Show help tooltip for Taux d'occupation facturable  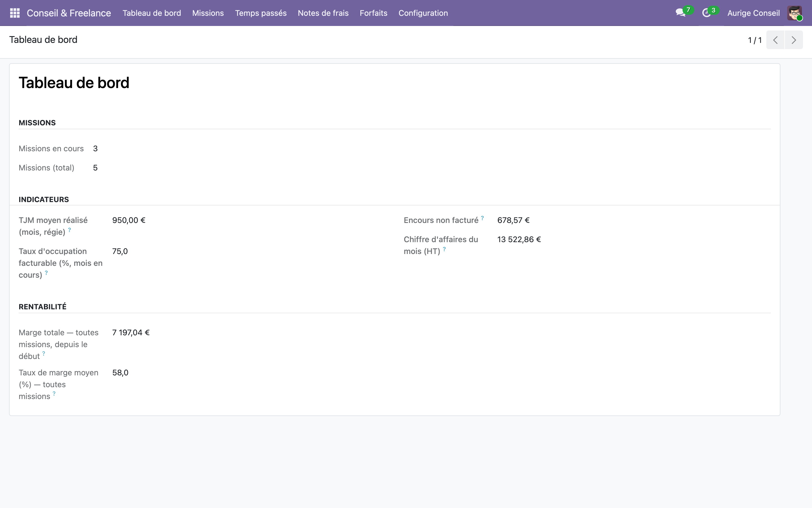46,273
